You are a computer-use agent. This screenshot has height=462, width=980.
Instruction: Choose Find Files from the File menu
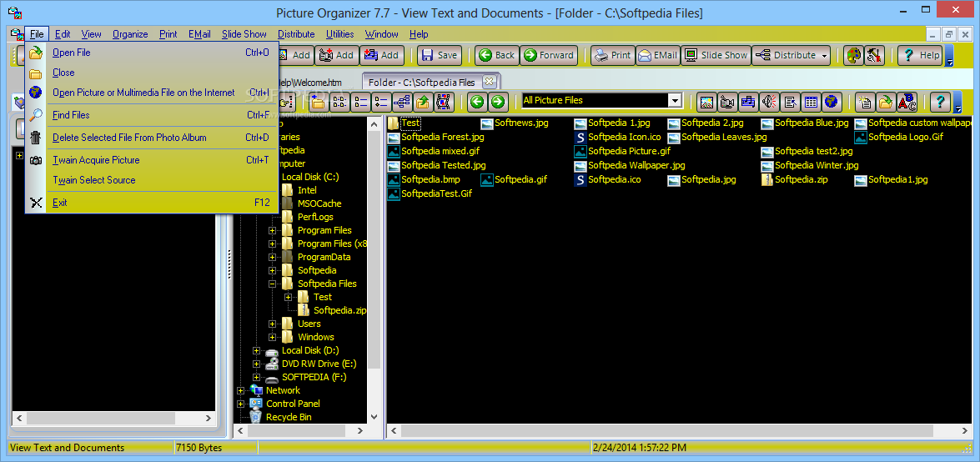point(151,115)
